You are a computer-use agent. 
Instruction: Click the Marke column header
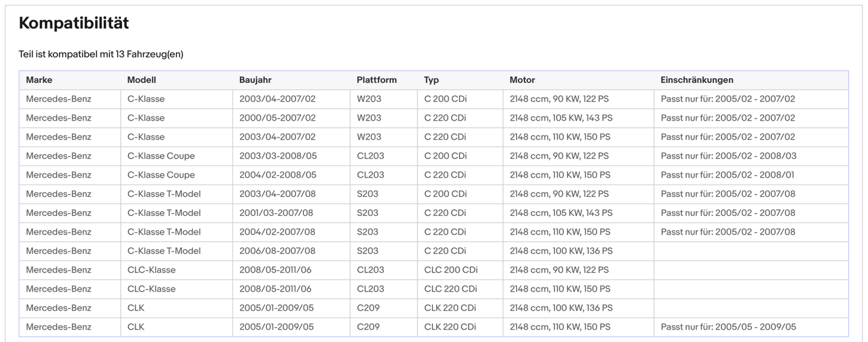39,80
